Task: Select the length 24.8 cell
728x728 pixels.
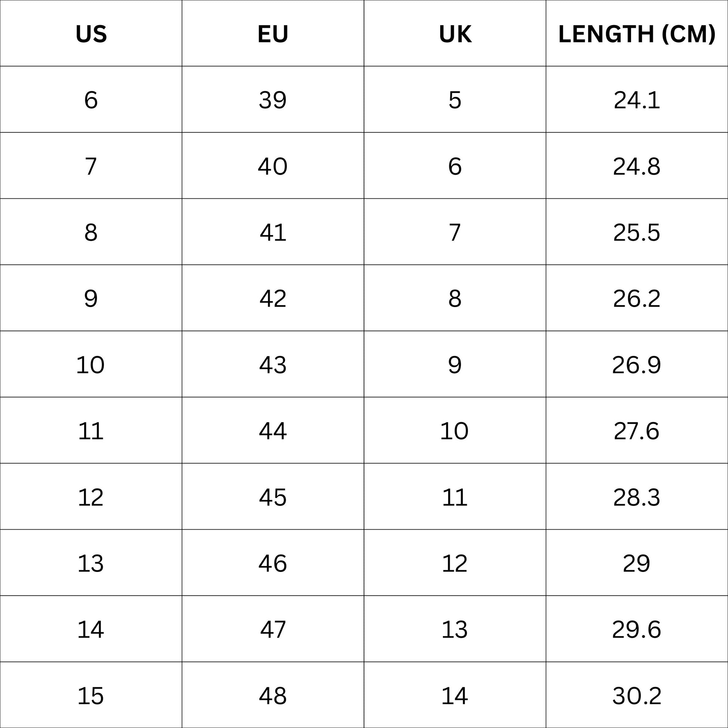Action: pos(636,166)
